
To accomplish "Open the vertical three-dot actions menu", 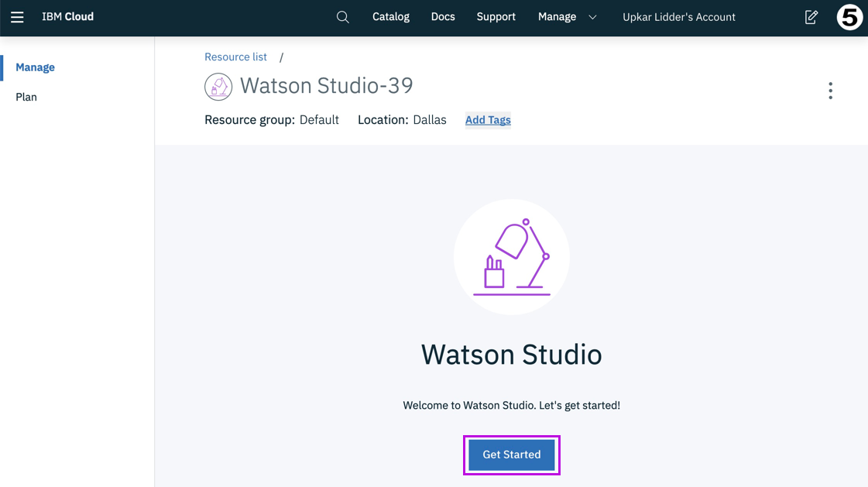I will click(x=830, y=91).
